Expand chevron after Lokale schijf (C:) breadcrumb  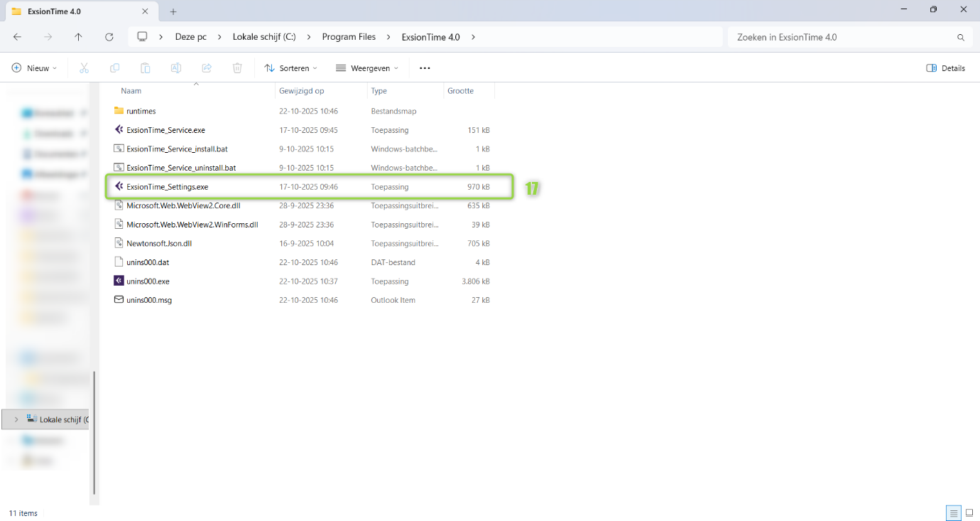pyautogui.click(x=309, y=37)
